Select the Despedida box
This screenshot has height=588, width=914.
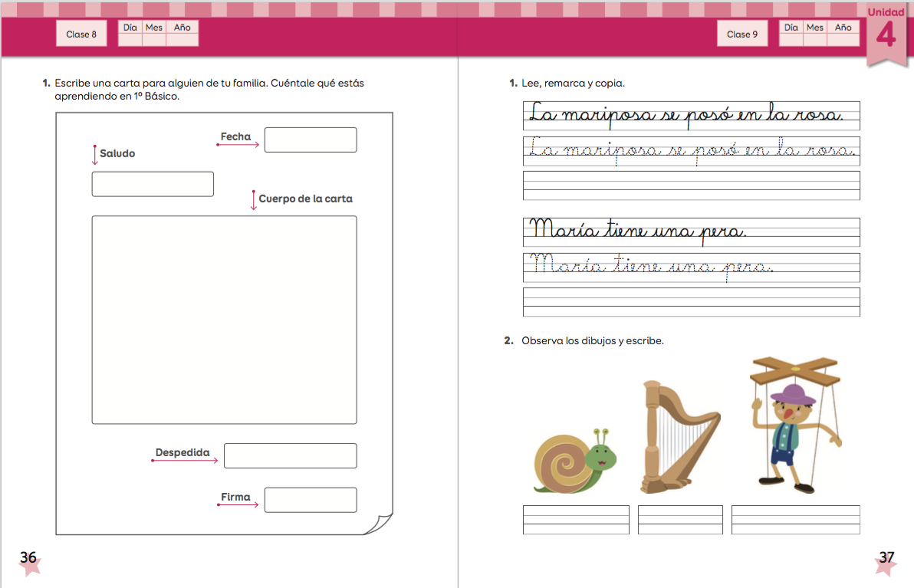point(290,455)
